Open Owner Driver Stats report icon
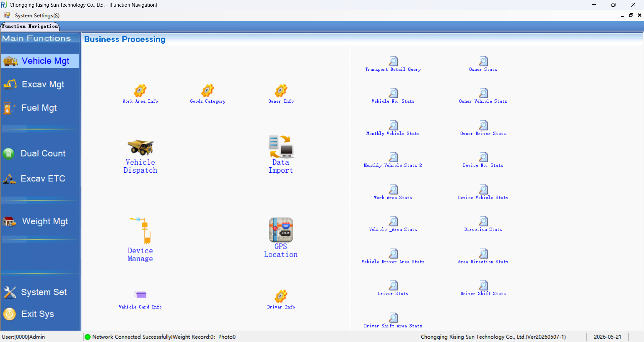Image resolution: width=644 pixels, height=342 pixels. click(x=483, y=125)
